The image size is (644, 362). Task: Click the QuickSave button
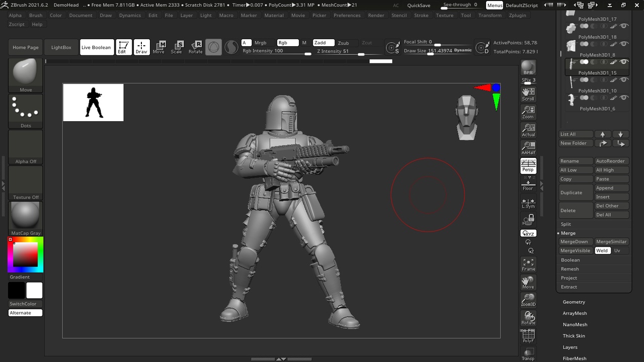pos(419,5)
